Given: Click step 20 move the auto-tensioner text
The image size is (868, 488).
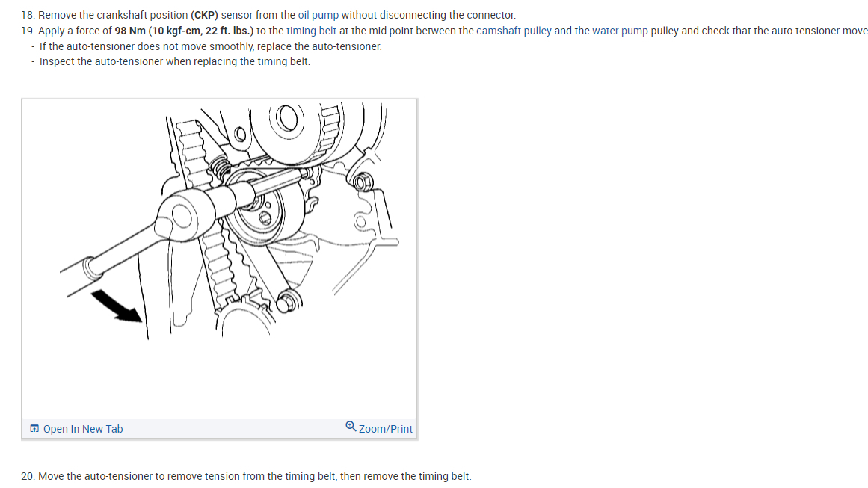Looking at the screenshot, I should click(x=246, y=476).
